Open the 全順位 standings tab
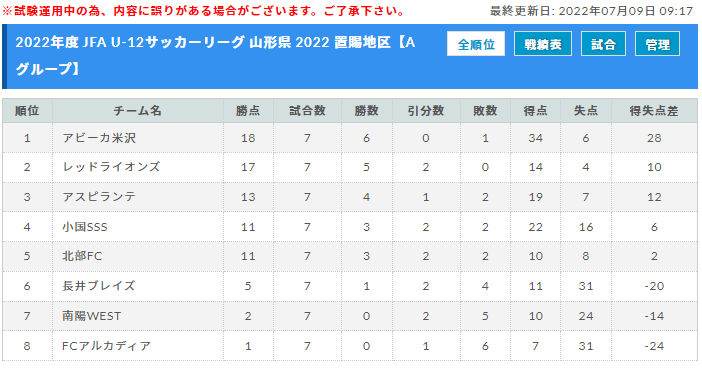 pyautogui.click(x=476, y=44)
